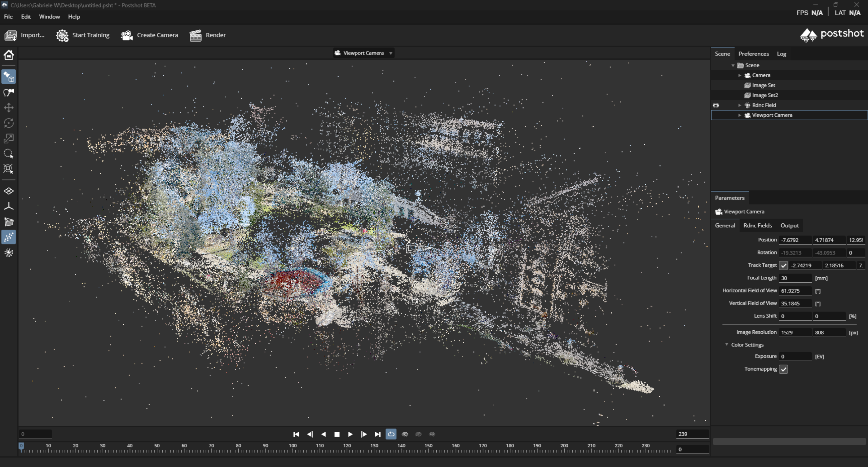
Task: Click the Start Training gear icon
Action: tap(62, 35)
